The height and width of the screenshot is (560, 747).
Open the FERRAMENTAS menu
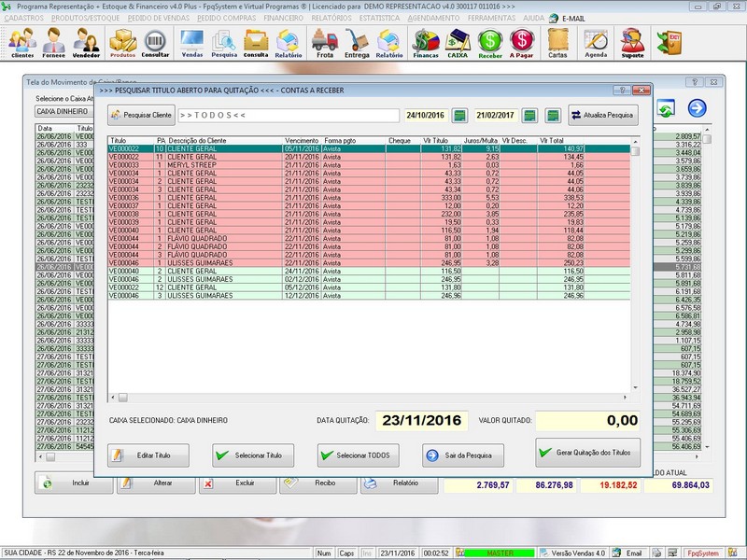click(x=492, y=18)
